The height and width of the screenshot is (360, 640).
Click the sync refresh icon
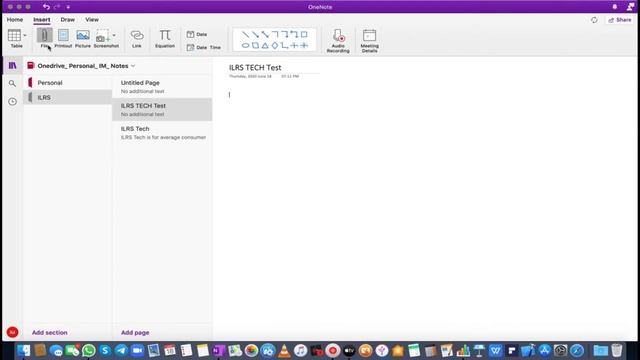[x=594, y=20]
